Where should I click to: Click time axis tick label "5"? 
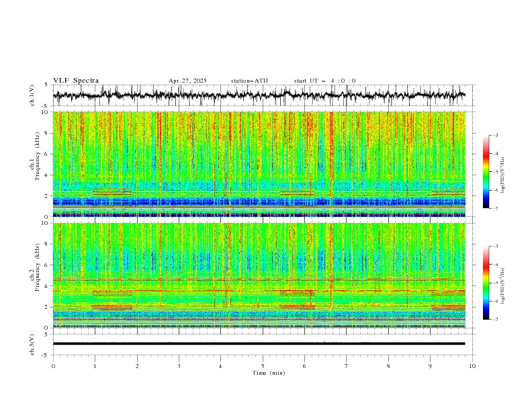(x=263, y=366)
